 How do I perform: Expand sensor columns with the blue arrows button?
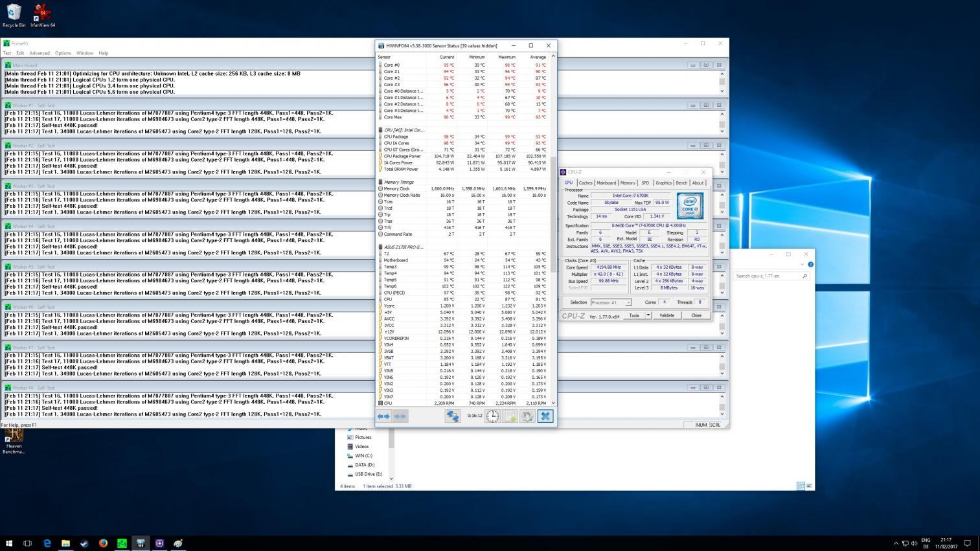coord(383,416)
